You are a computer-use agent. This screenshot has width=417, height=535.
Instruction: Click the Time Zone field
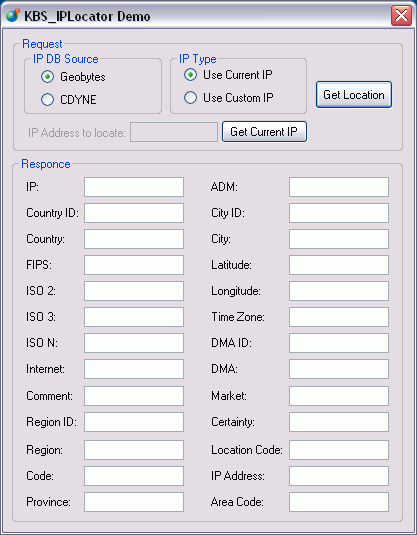[x=339, y=317]
